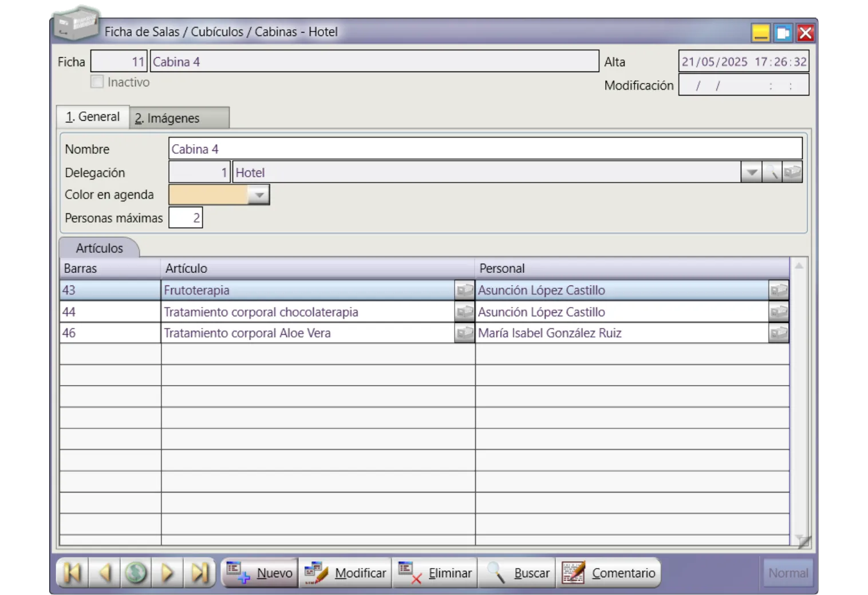Click the green globe refresh icon
Image resolution: width=868 pixels, height=595 pixels.
tap(136, 573)
